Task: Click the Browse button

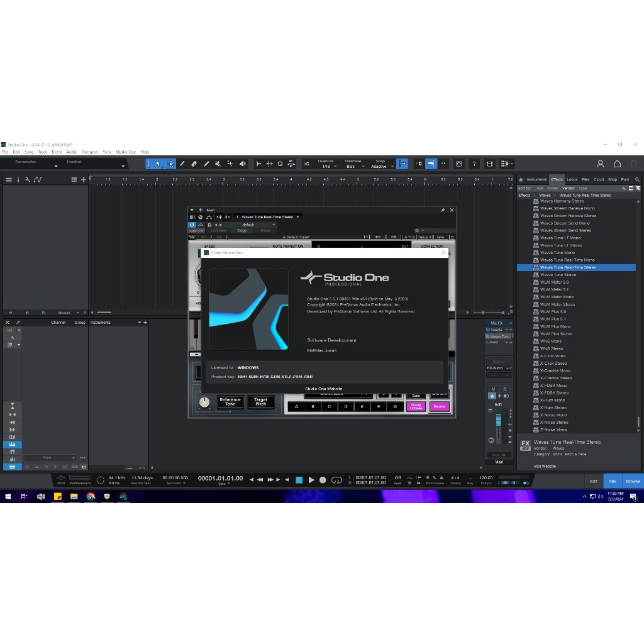Action: 633,481
